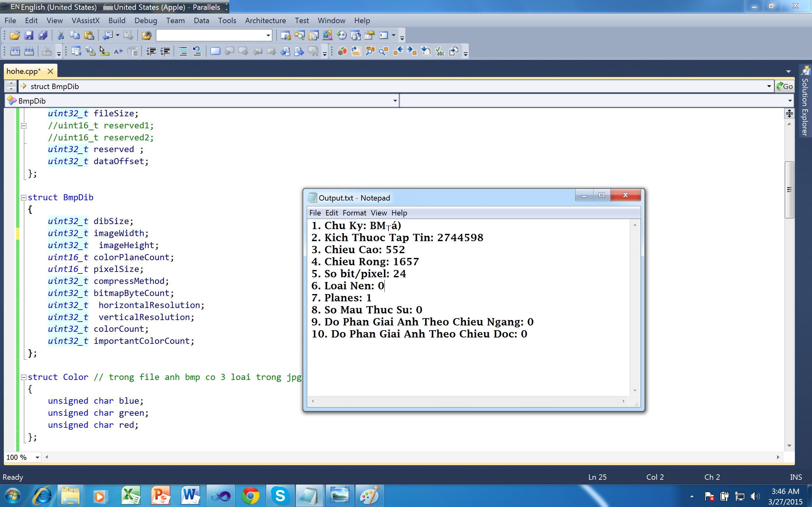Collapse the struct Color outline block

[x=24, y=377]
